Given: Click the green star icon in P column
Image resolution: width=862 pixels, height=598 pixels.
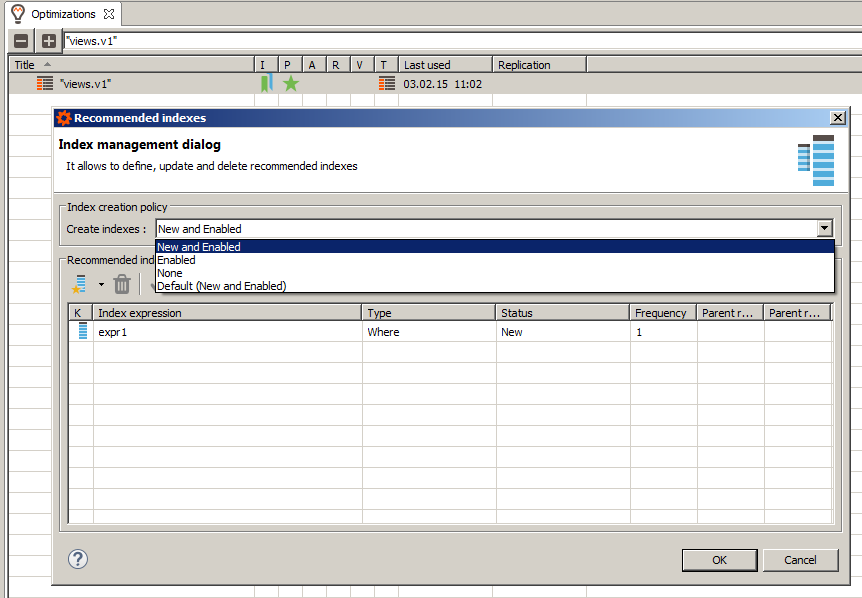Looking at the screenshot, I should 290,83.
